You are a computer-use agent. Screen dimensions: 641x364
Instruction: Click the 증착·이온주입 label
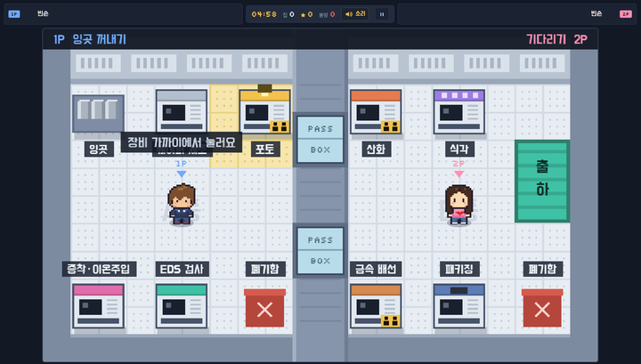tap(99, 269)
